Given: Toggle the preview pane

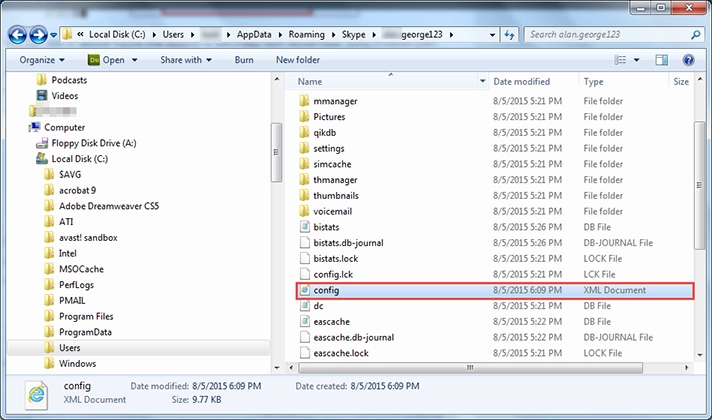Looking at the screenshot, I should (x=662, y=60).
